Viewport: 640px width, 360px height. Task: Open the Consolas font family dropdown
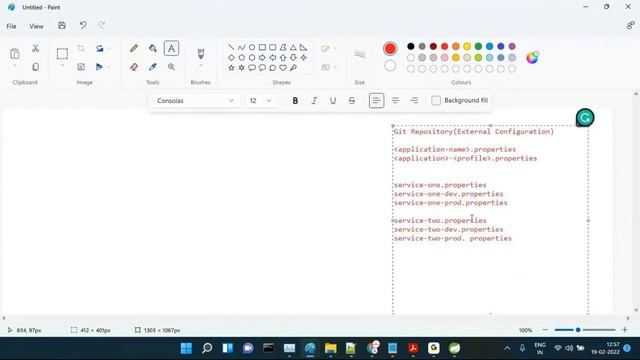click(195, 100)
